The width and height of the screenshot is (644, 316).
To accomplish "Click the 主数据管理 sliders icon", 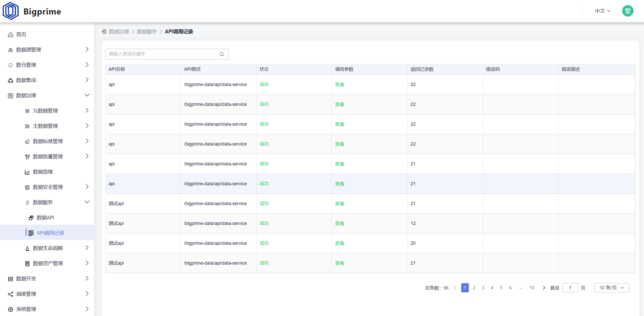I will (27, 126).
